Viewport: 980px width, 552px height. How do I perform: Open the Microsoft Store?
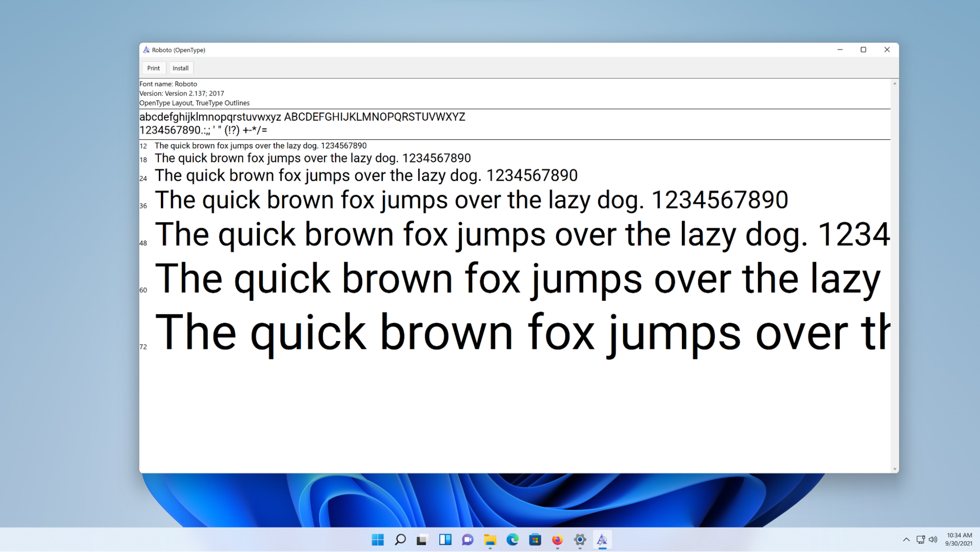click(535, 540)
